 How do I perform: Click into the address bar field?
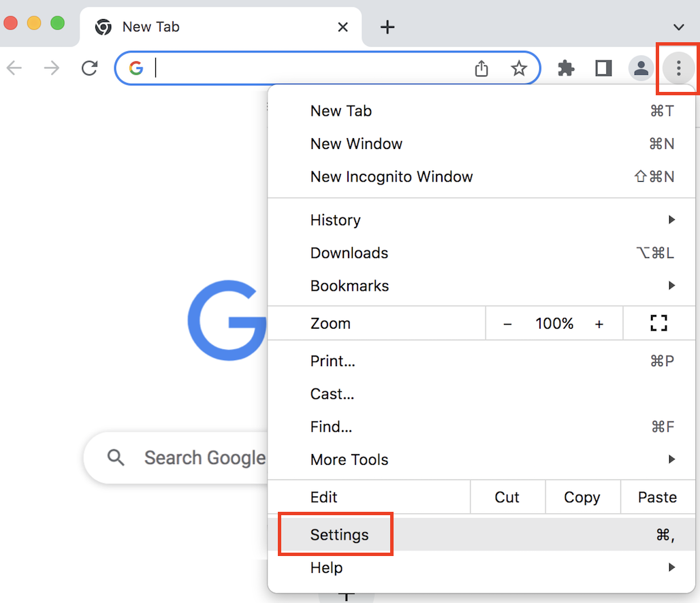306,68
